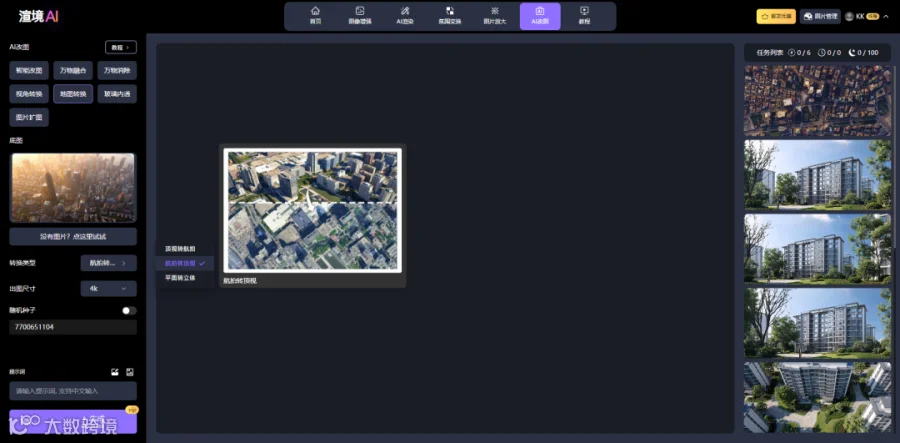Choose checked 航拍转顶视 menu option
Viewport: 900px width, 443px height.
pos(185,263)
